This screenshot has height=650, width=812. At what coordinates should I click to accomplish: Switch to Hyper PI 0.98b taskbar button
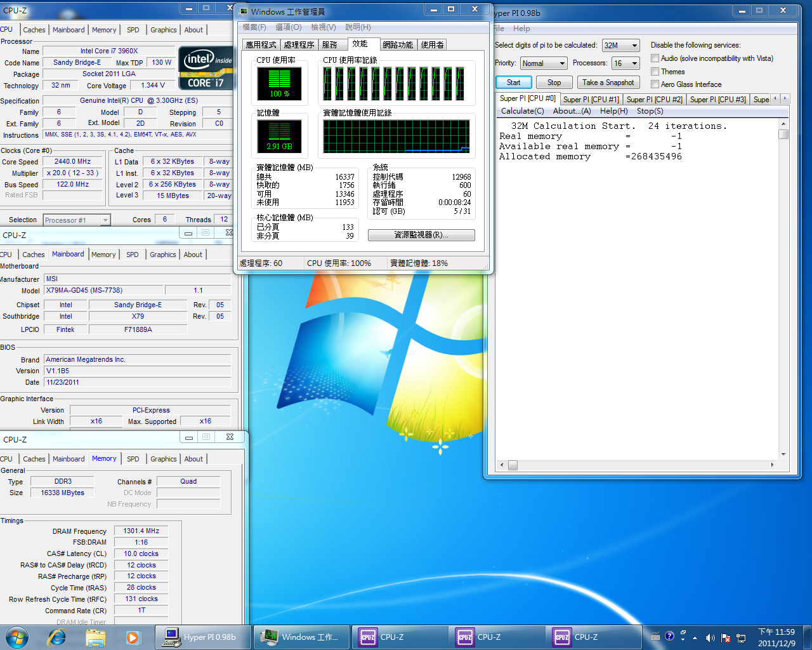202,637
